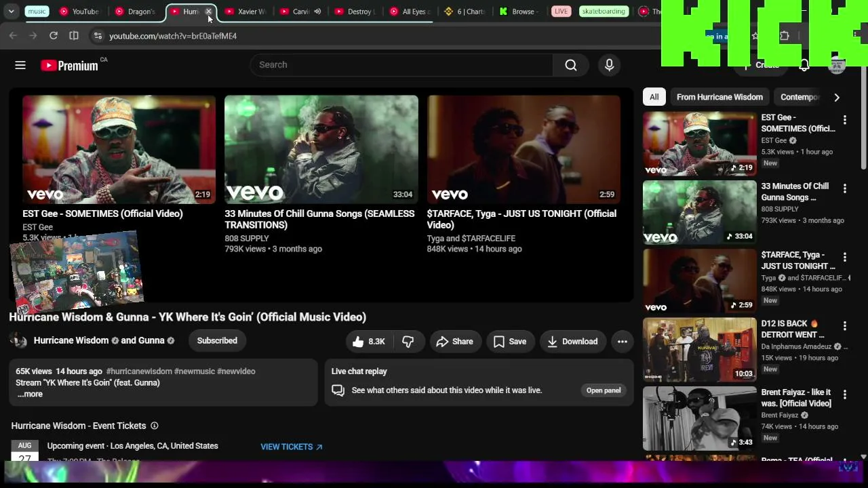The height and width of the screenshot is (488, 868).
Task: Open the #newvideo hashtag
Action: 236,371
